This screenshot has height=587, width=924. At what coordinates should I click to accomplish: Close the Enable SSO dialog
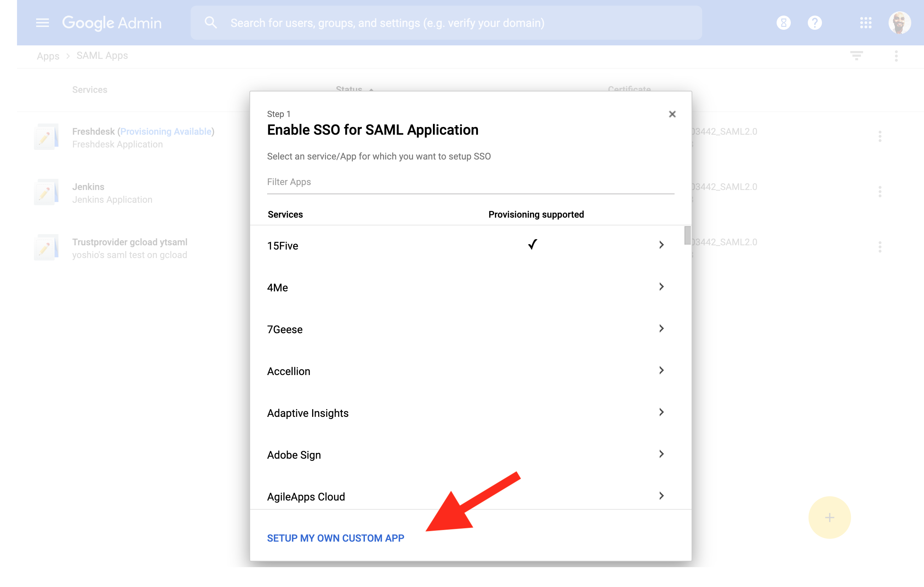pos(672,114)
